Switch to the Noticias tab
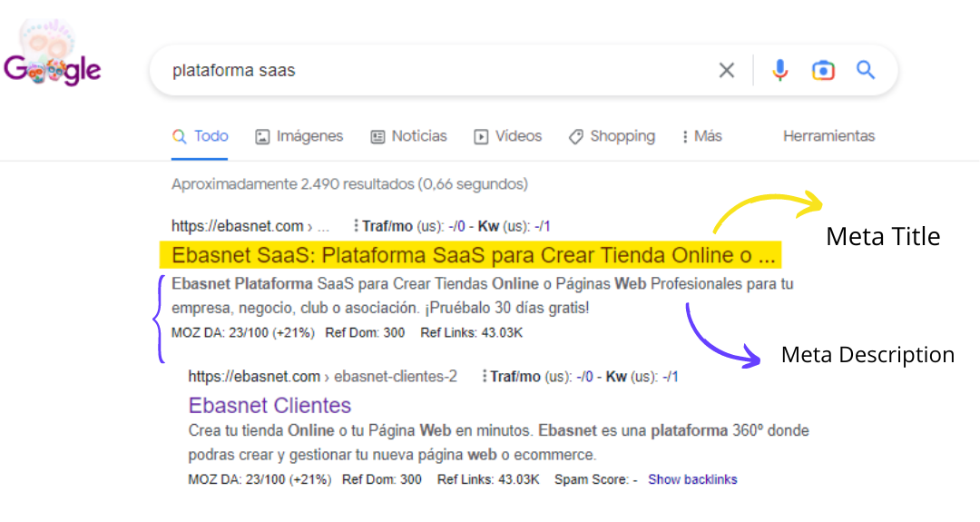The height and width of the screenshot is (522, 980). coord(408,136)
